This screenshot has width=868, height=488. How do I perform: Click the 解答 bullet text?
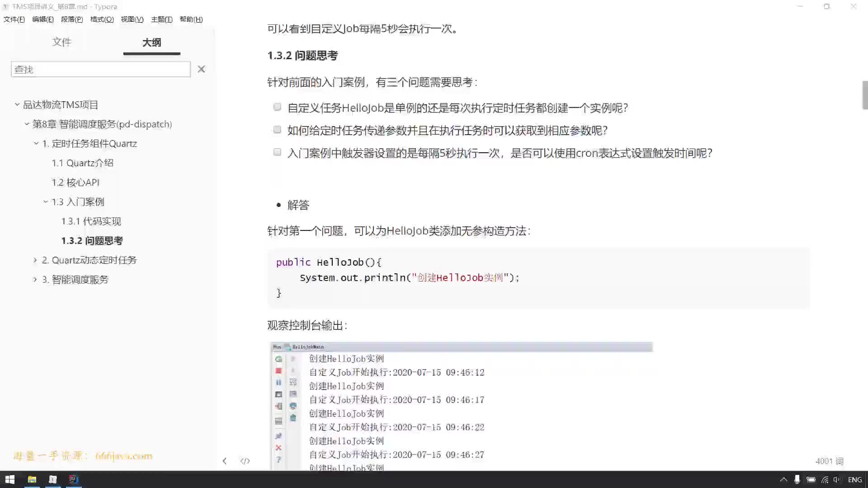[298, 205]
